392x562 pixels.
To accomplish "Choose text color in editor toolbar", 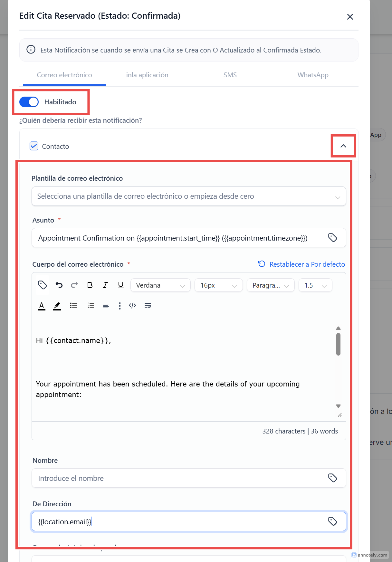I will 42,305.
